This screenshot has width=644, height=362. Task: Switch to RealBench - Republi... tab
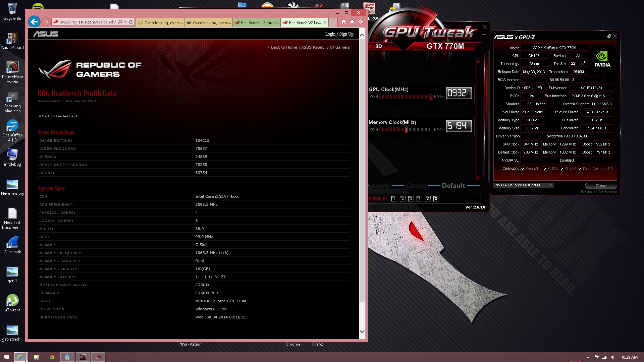click(257, 22)
